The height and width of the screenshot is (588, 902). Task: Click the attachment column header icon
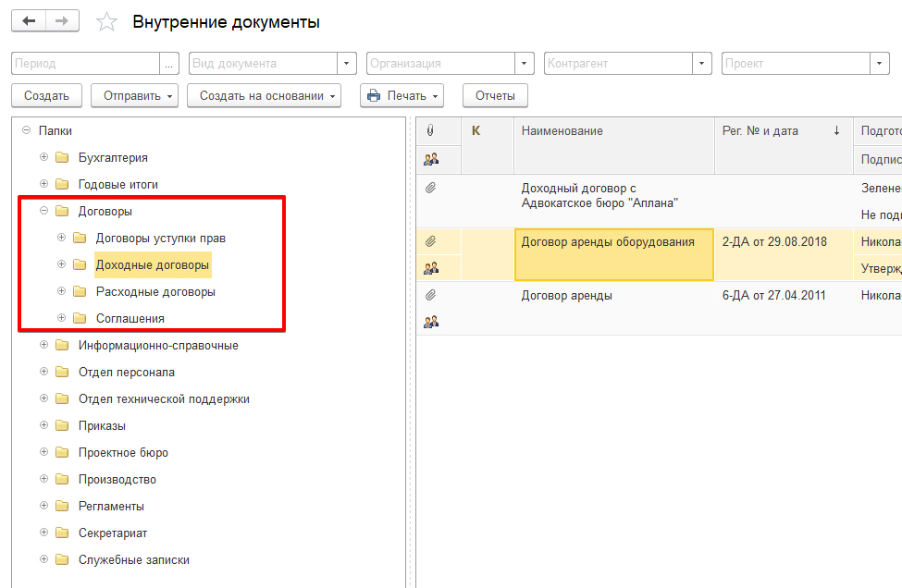[x=430, y=131]
